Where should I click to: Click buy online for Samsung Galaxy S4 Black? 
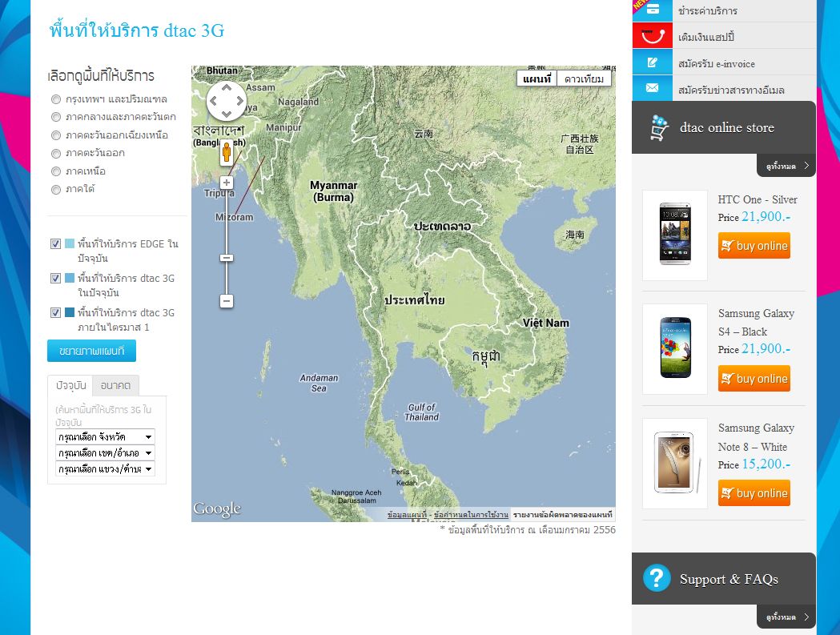tap(754, 378)
